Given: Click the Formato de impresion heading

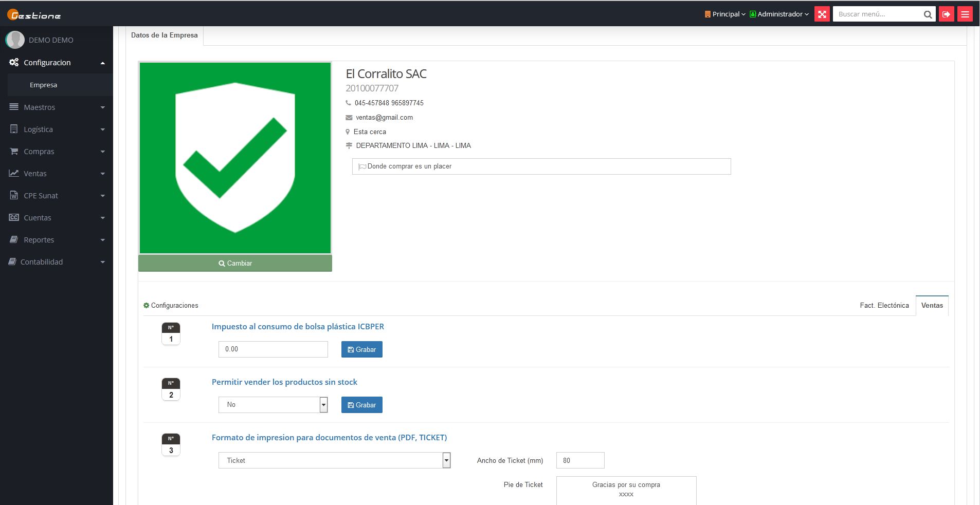Looking at the screenshot, I should click(x=329, y=438).
